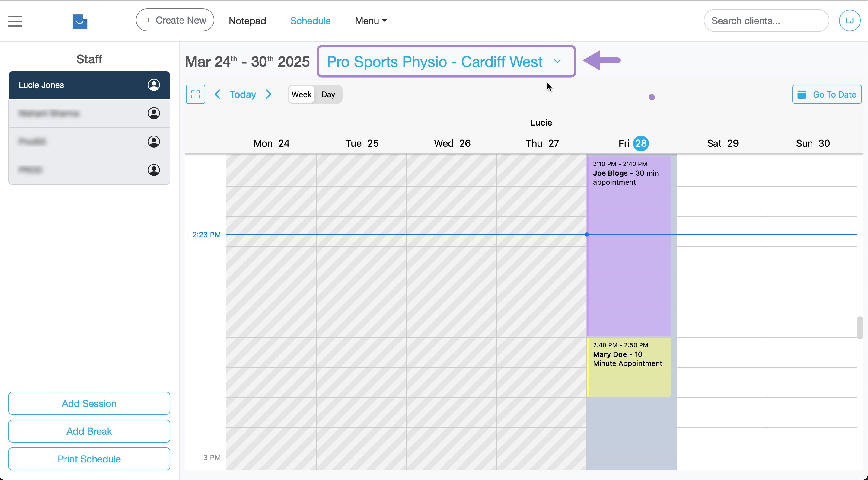Screen dimensions: 868x480
Task: Open the hamburger sidebar menu
Action: [15, 21]
